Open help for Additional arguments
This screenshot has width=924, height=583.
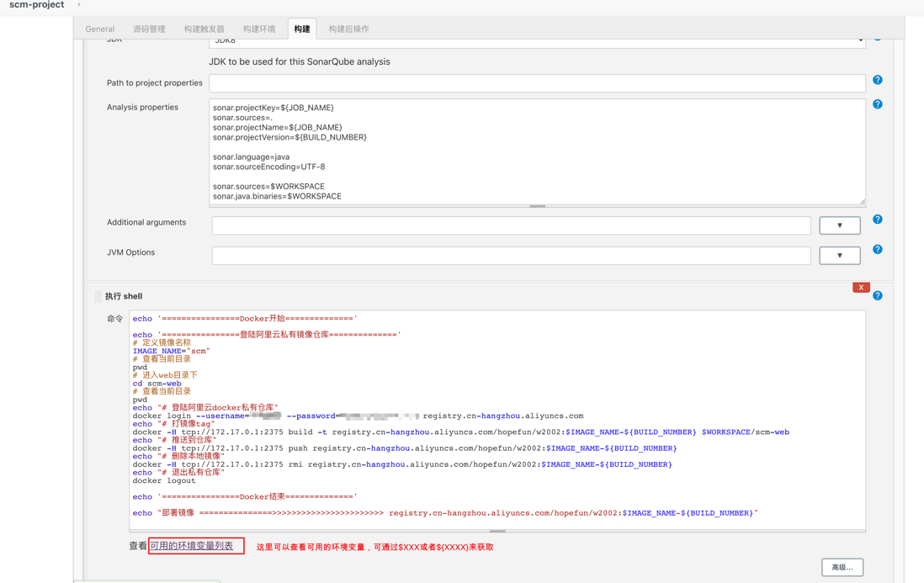click(878, 219)
